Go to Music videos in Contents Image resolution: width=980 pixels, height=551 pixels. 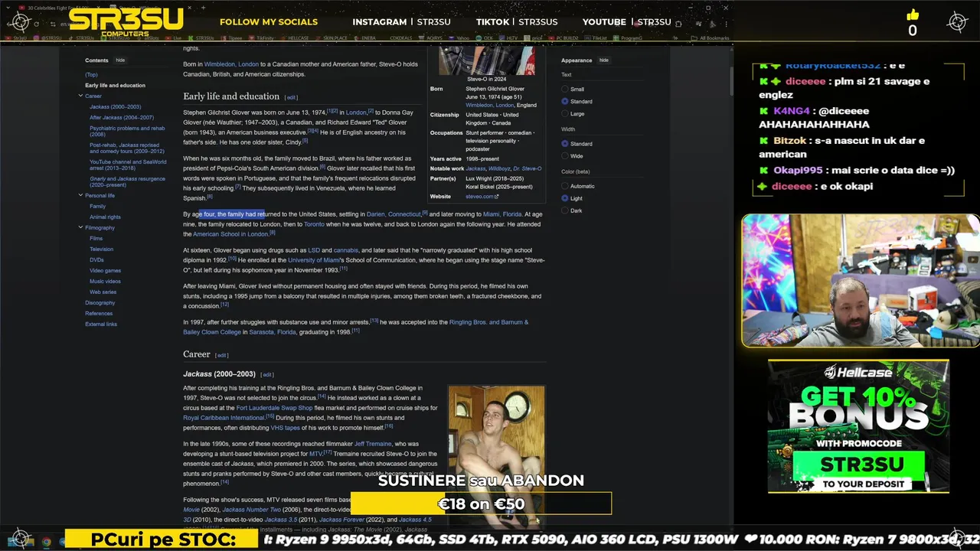[105, 282]
